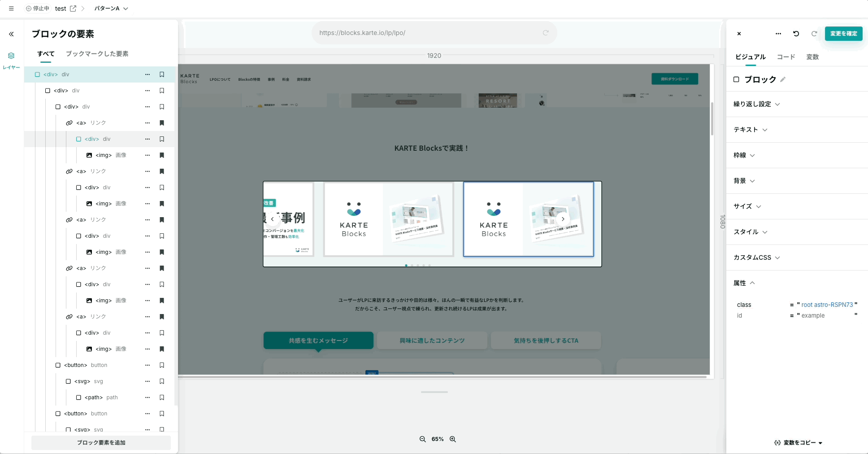
Task: Bookmark the top-level div element
Action: (x=162, y=74)
